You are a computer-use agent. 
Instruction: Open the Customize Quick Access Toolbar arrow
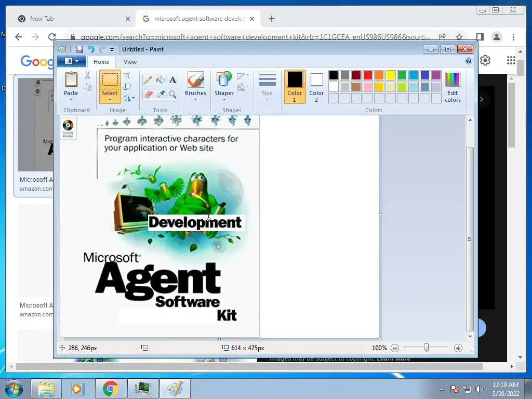tap(112, 49)
